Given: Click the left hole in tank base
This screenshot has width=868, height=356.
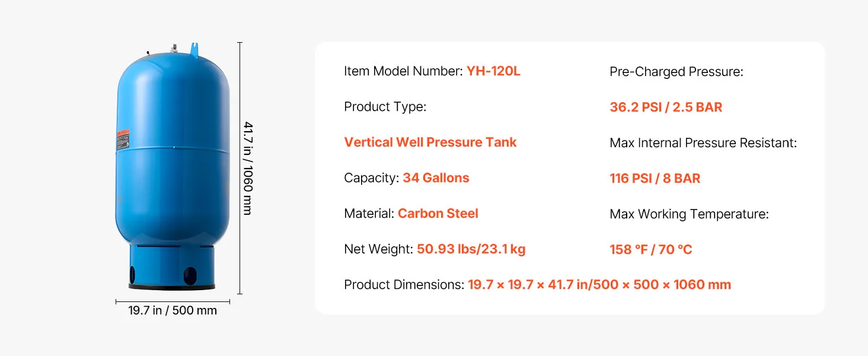Looking at the screenshot, I should click(x=133, y=274).
